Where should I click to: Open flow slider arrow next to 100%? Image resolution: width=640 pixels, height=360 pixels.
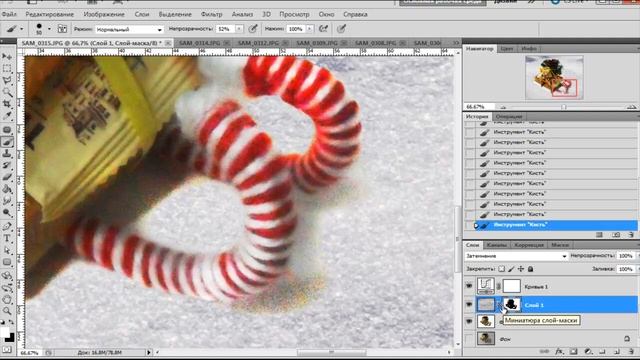pos(309,29)
